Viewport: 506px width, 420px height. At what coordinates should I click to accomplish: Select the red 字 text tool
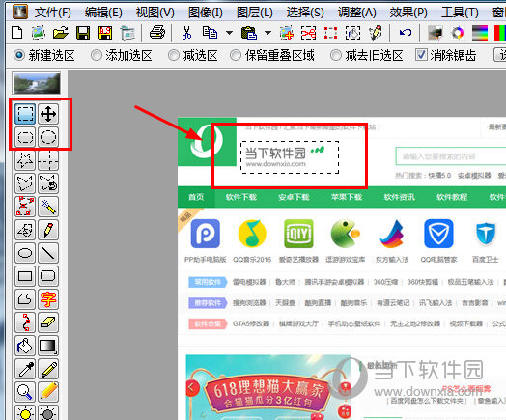coord(48,299)
